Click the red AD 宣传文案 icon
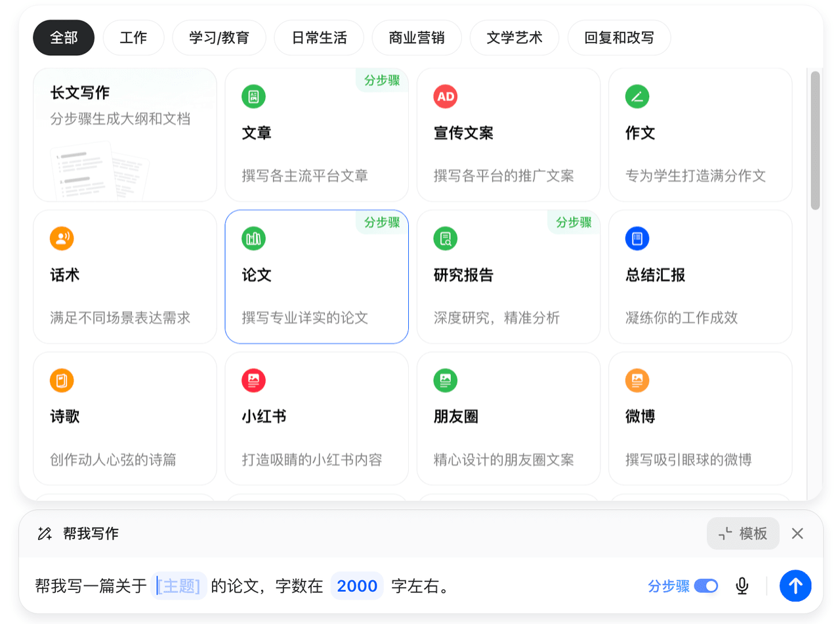Image resolution: width=840 pixels, height=624 pixels. click(445, 97)
